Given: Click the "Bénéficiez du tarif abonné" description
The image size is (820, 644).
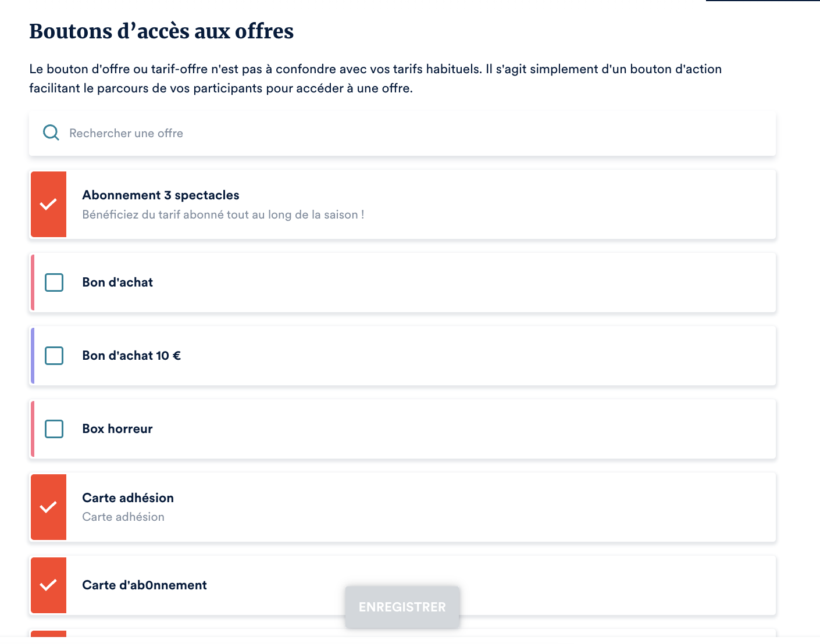Looking at the screenshot, I should tap(223, 215).
